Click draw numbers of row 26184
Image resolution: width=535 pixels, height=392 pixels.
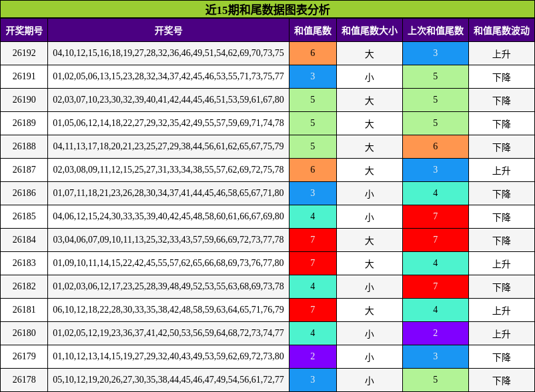point(168,239)
